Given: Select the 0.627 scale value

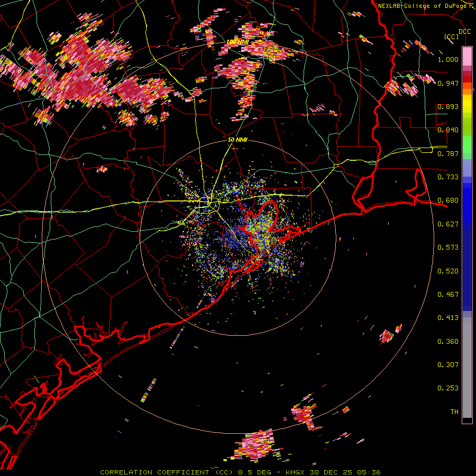Looking at the screenshot, I should click(x=448, y=224).
